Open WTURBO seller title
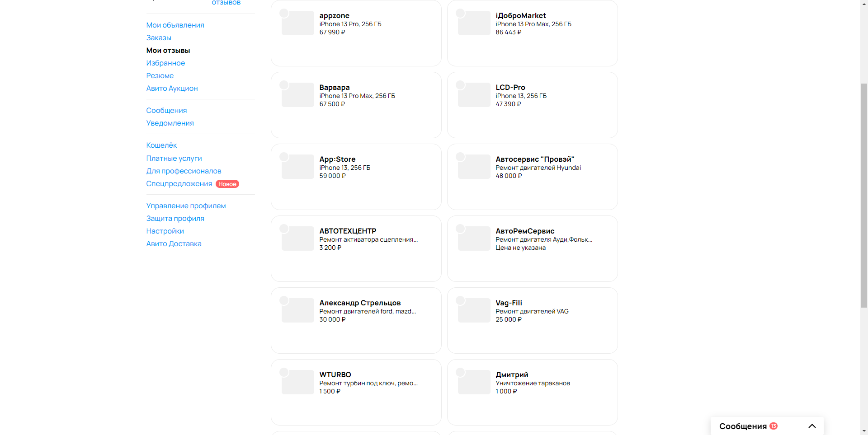Image resolution: width=868 pixels, height=435 pixels. [x=335, y=374]
